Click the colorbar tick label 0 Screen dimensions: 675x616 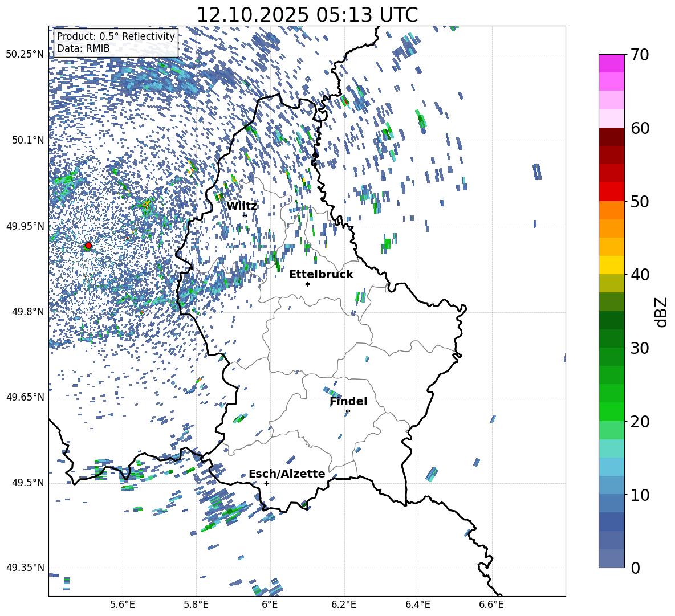pyautogui.click(x=635, y=568)
